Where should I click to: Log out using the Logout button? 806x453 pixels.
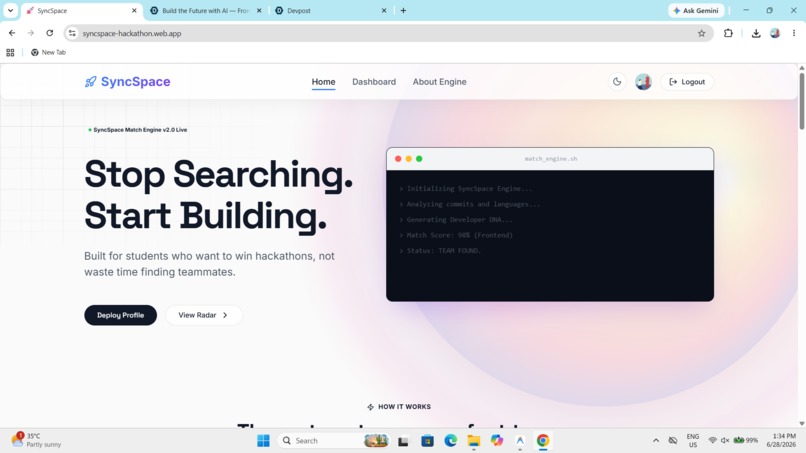[687, 82]
